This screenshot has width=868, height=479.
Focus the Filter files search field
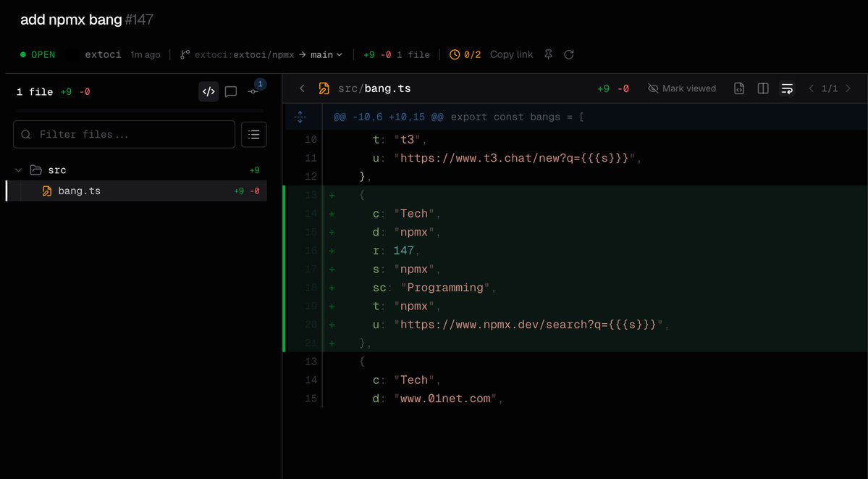click(x=124, y=134)
